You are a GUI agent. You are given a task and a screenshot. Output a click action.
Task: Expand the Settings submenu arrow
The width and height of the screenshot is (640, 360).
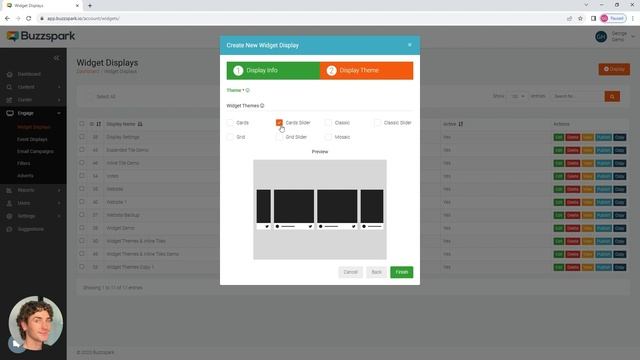pos(59,216)
